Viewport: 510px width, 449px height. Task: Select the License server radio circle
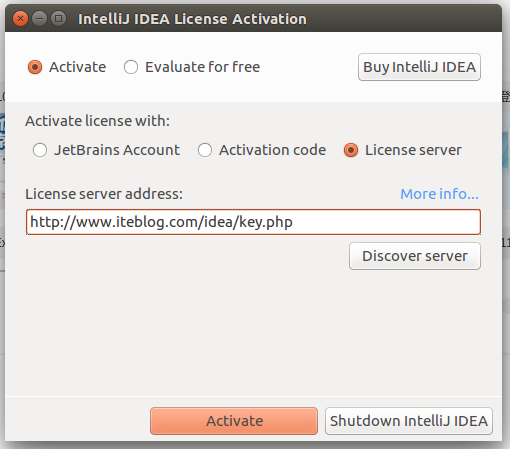coord(351,150)
